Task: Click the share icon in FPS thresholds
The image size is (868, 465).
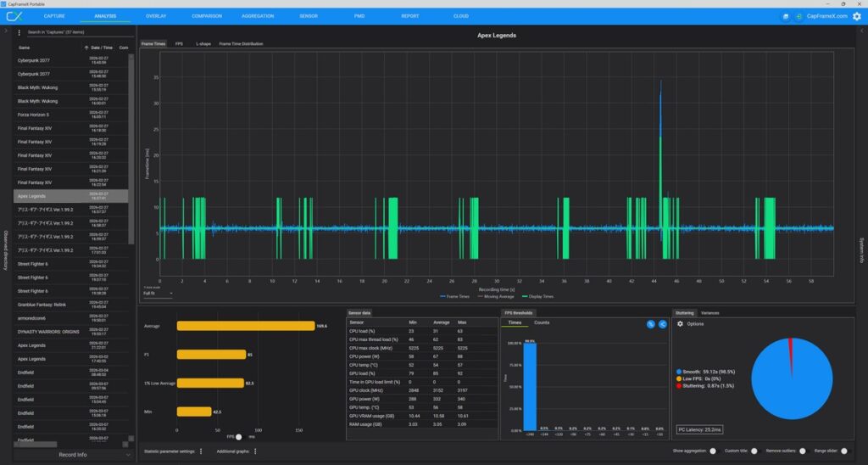Action: click(662, 324)
